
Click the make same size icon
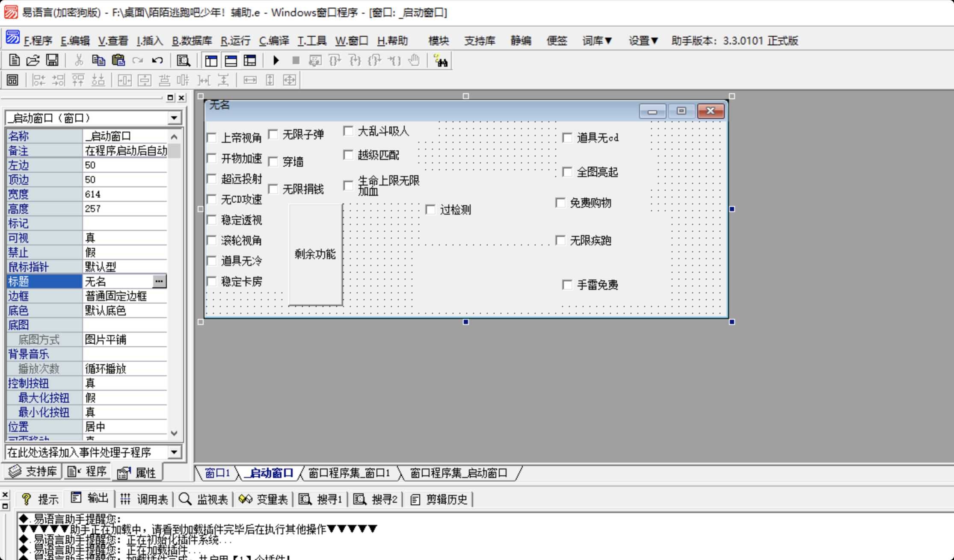click(290, 80)
